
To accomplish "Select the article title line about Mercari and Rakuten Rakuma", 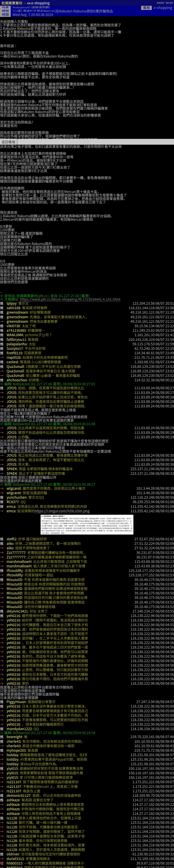I will pos(63,11).
